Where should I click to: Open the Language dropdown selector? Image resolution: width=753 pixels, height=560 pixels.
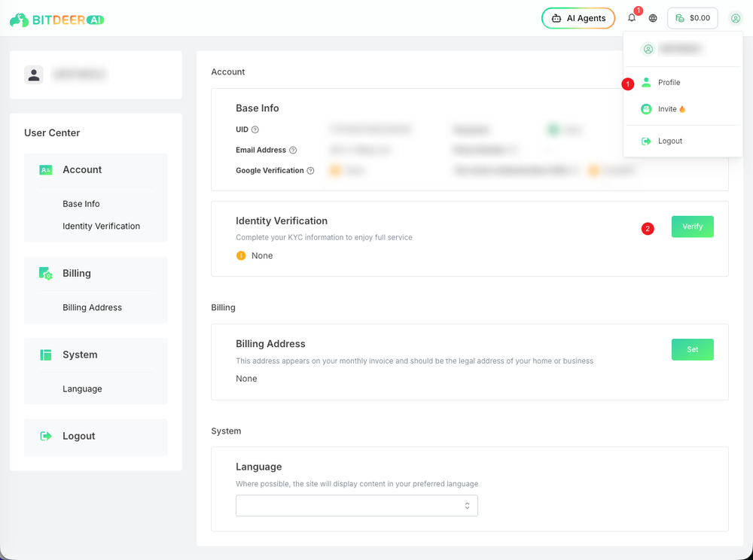(x=357, y=506)
